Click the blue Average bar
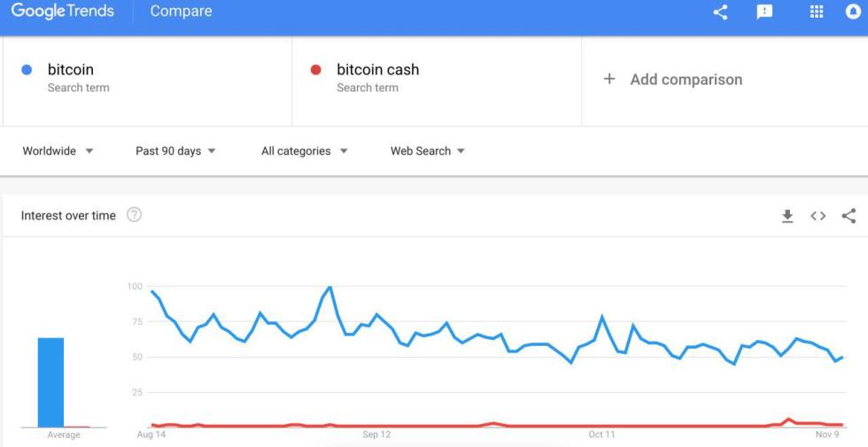Viewport: 868px width, 447px height. point(50,382)
